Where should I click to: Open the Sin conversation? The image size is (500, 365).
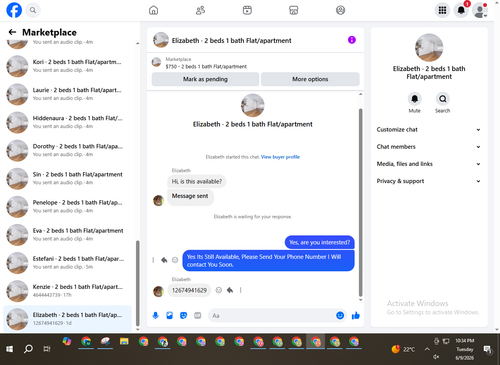coord(68,178)
